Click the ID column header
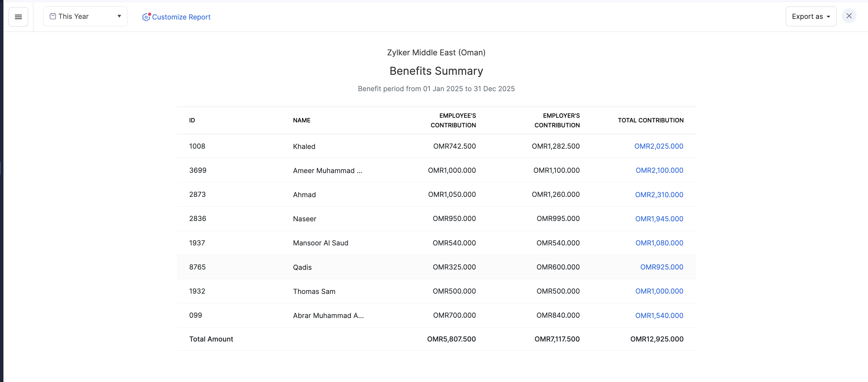The height and width of the screenshot is (382, 868). tap(192, 120)
